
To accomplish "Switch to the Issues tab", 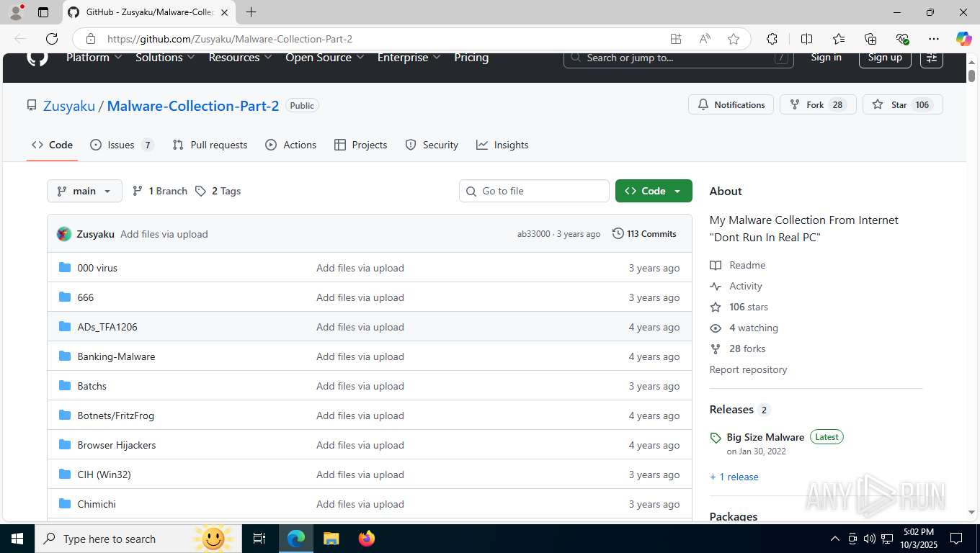I will click(x=122, y=145).
